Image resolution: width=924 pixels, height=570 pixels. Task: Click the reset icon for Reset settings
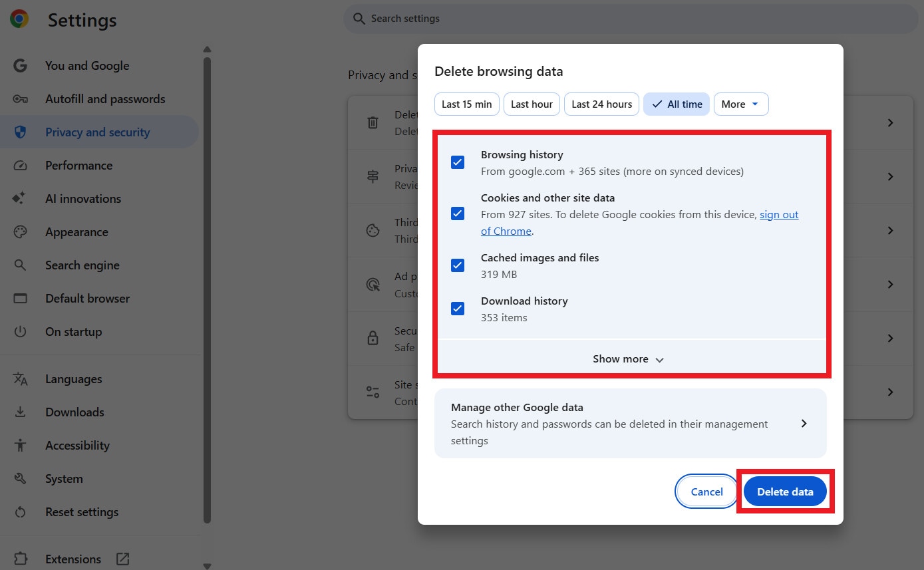pyautogui.click(x=20, y=512)
